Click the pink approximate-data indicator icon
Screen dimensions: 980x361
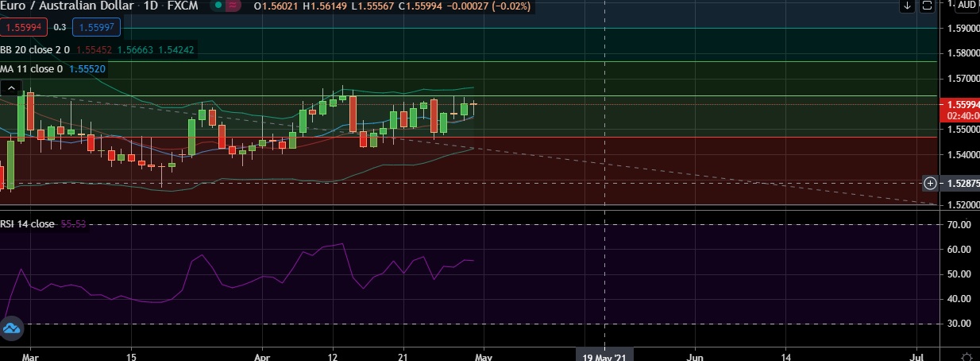point(233,6)
